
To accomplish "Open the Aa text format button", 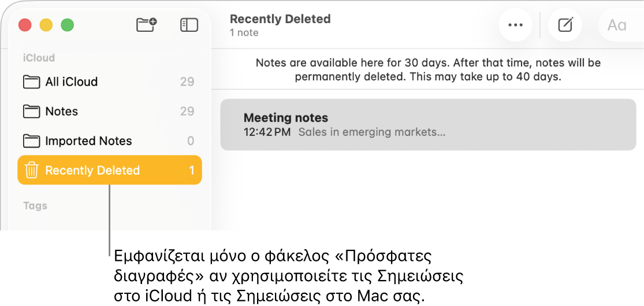I will tap(616, 25).
